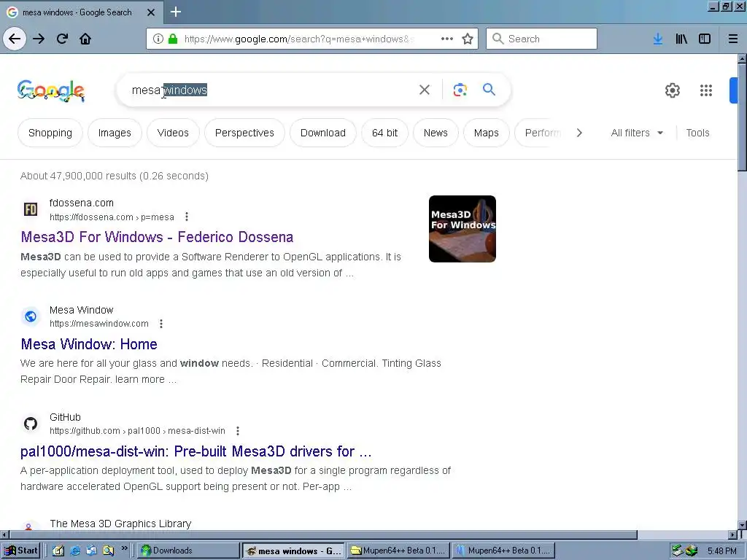747x560 pixels.
Task: Go back to the previous page
Action: click(15, 39)
